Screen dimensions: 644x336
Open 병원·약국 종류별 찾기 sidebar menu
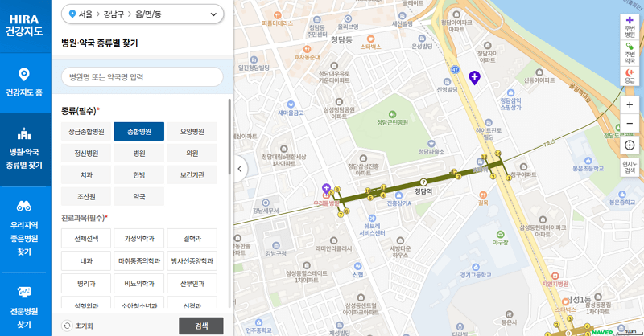(x=24, y=150)
